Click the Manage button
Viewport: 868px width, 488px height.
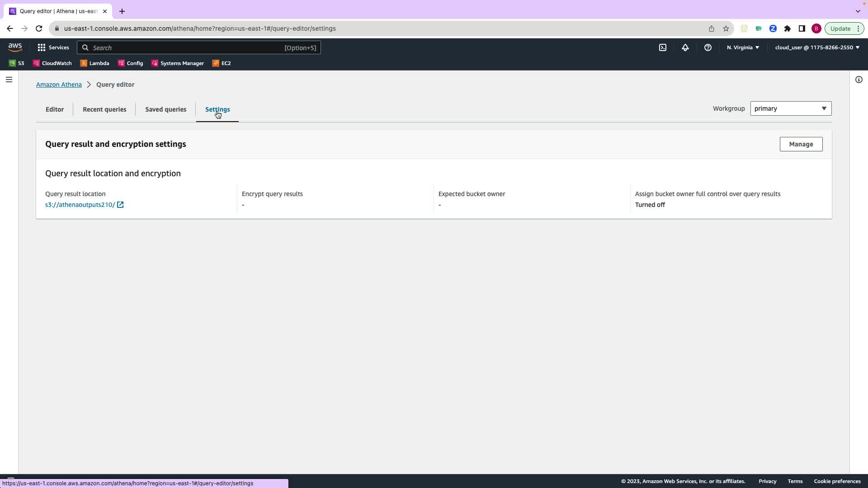801,144
